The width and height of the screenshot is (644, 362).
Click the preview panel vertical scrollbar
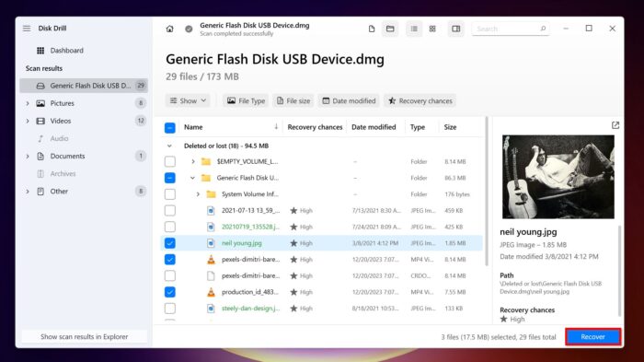pyautogui.click(x=619, y=271)
